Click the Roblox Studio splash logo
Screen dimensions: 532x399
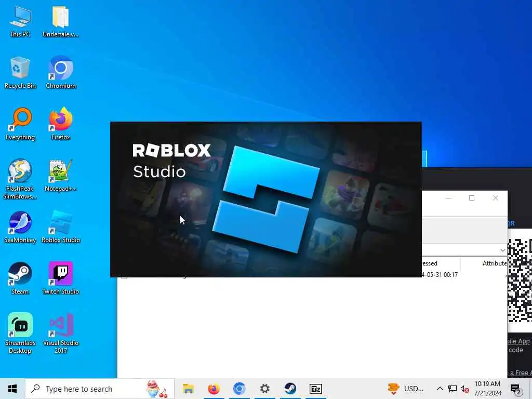pos(266,199)
